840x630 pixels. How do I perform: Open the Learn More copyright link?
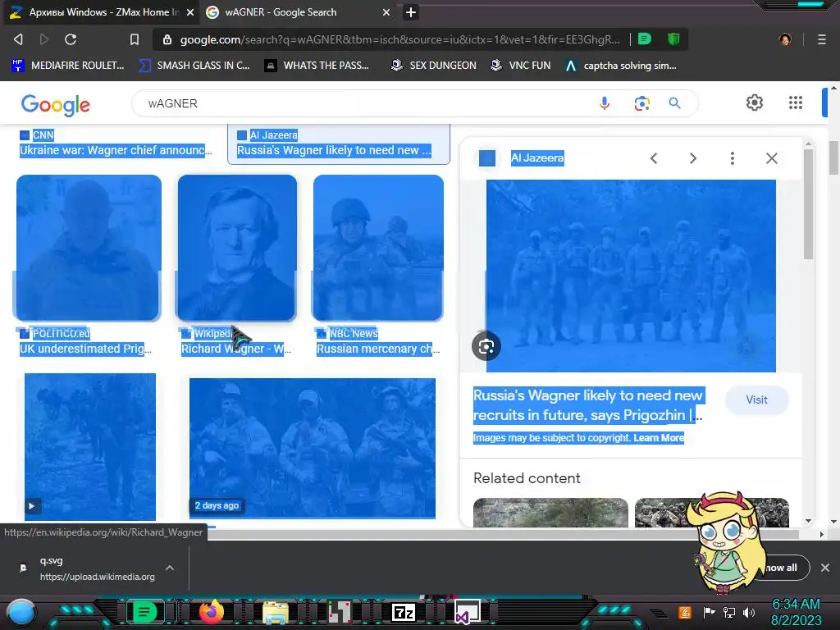[x=659, y=438]
